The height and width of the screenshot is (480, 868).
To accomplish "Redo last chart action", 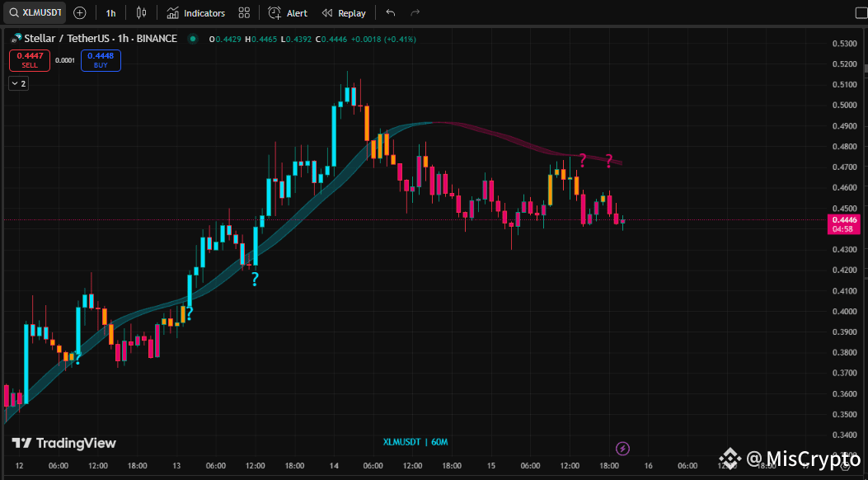I will [x=415, y=12].
